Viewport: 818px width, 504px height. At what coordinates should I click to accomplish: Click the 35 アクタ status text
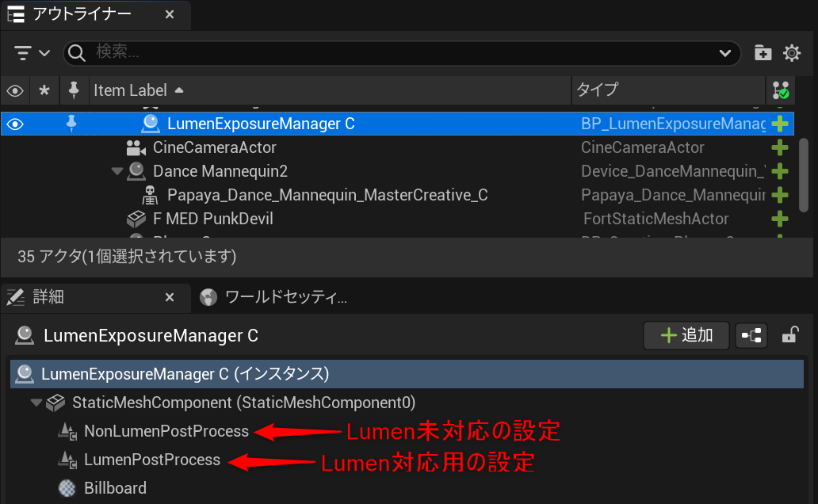[x=127, y=257]
